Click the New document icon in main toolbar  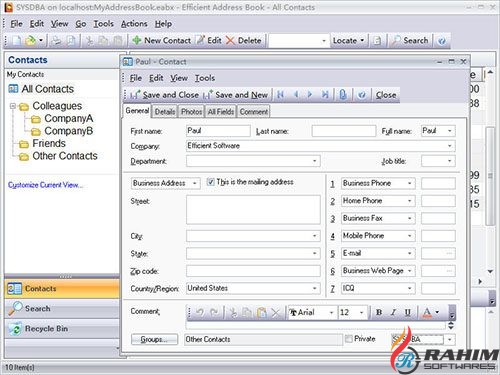click(17, 41)
